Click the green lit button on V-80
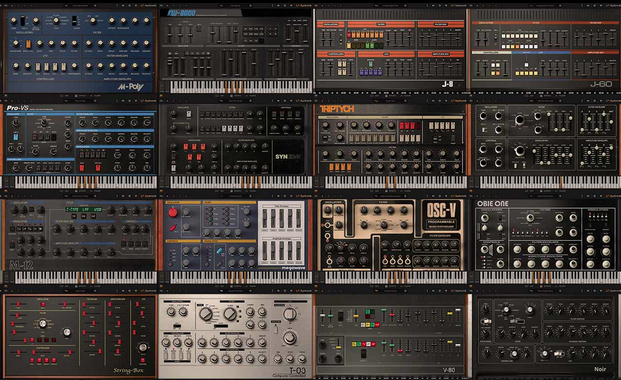The height and width of the screenshot is (380, 621). click(368, 312)
